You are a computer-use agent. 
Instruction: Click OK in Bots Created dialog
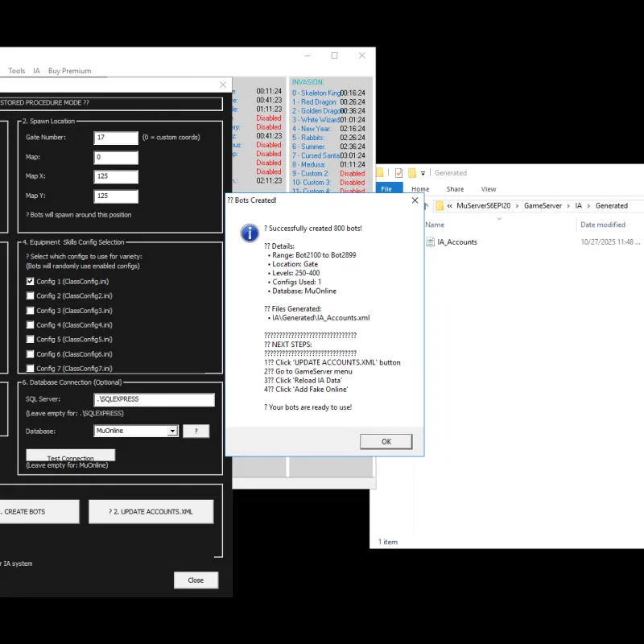point(386,441)
